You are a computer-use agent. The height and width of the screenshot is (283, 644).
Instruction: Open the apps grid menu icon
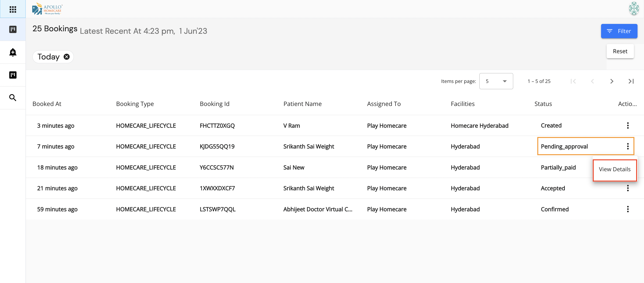pyautogui.click(x=13, y=9)
